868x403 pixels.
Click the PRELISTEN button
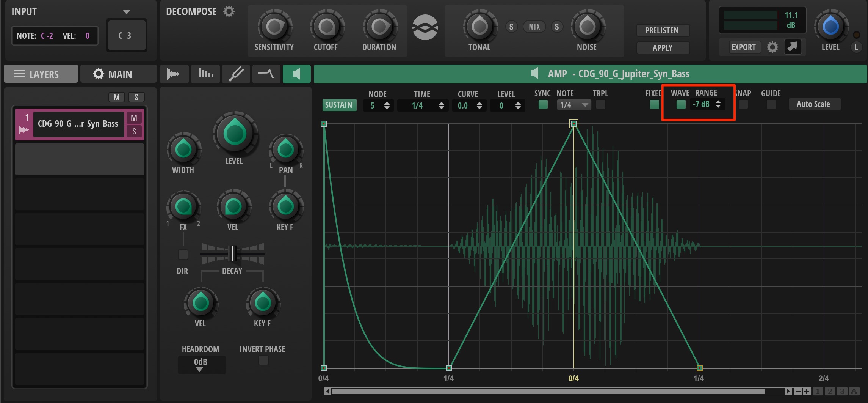(663, 30)
